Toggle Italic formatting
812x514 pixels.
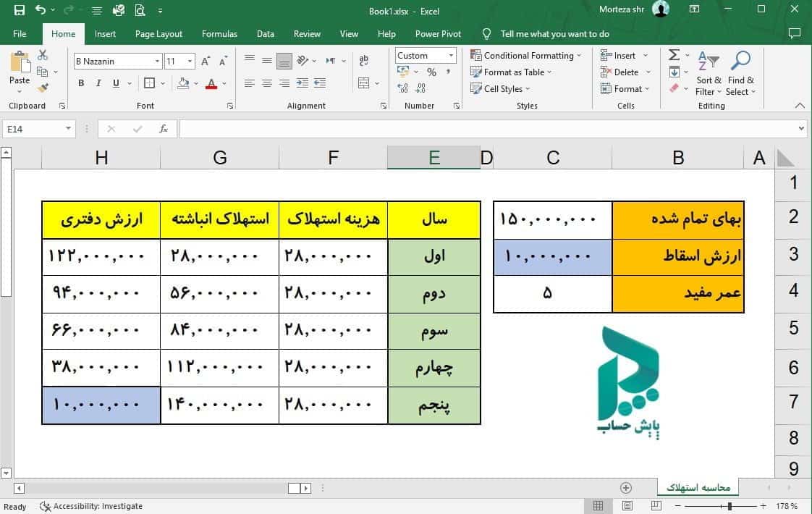click(98, 83)
